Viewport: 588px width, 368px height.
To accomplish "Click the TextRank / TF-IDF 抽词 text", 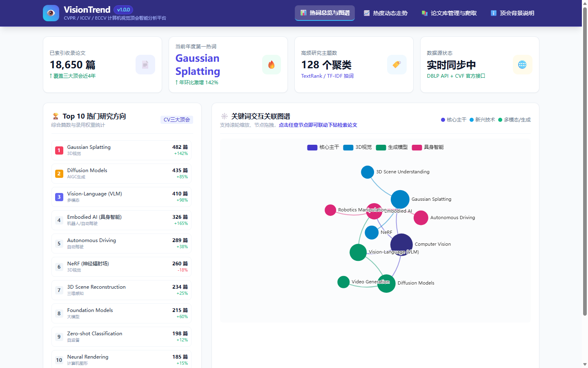I will pyautogui.click(x=327, y=76).
